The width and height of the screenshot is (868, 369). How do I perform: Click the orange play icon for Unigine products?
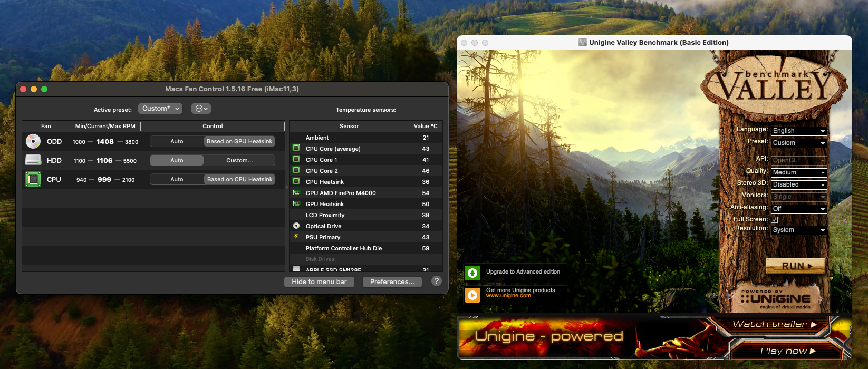coord(472,295)
